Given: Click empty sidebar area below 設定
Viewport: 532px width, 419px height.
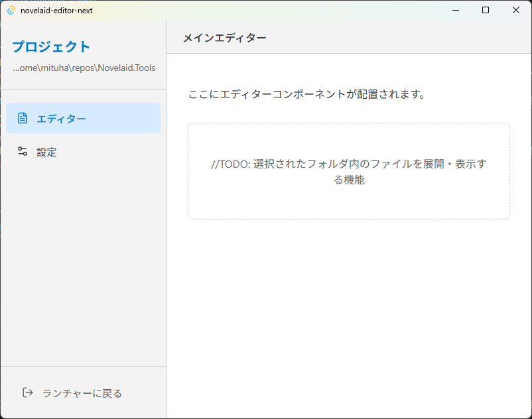Looking at the screenshot, I should pos(83,265).
